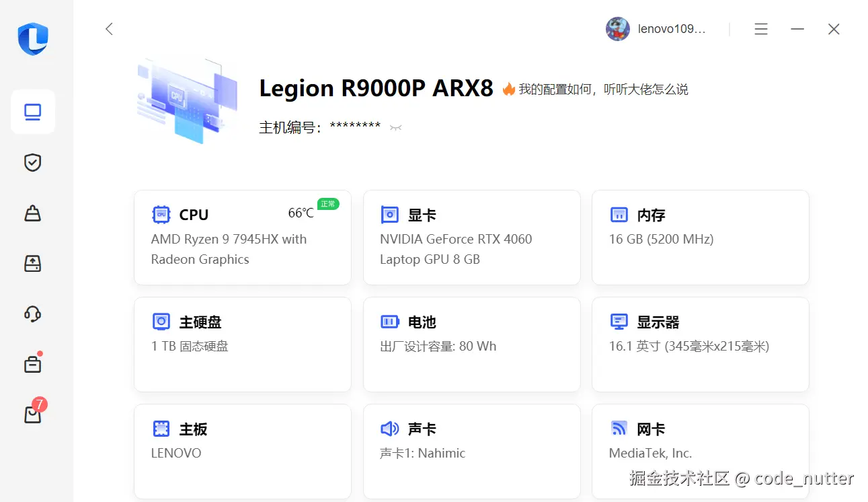Image resolution: width=868 pixels, height=502 pixels.
Task: Click the MediaTek, Inc. text
Action: (x=650, y=453)
